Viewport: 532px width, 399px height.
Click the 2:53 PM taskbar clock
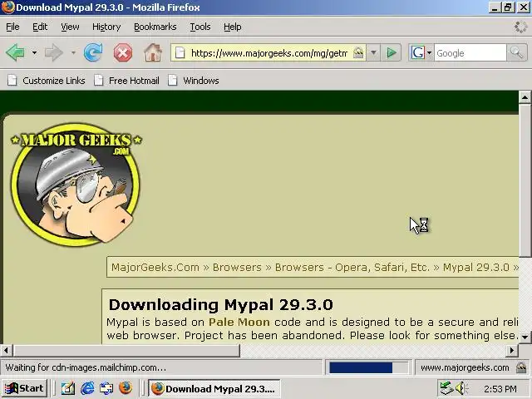pos(500,389)
